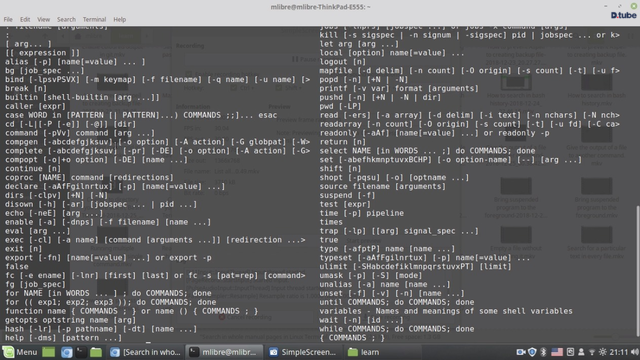Open the Search menu
Image resolution: width=640 pixels, height=360 pixels.
(66, 19)
